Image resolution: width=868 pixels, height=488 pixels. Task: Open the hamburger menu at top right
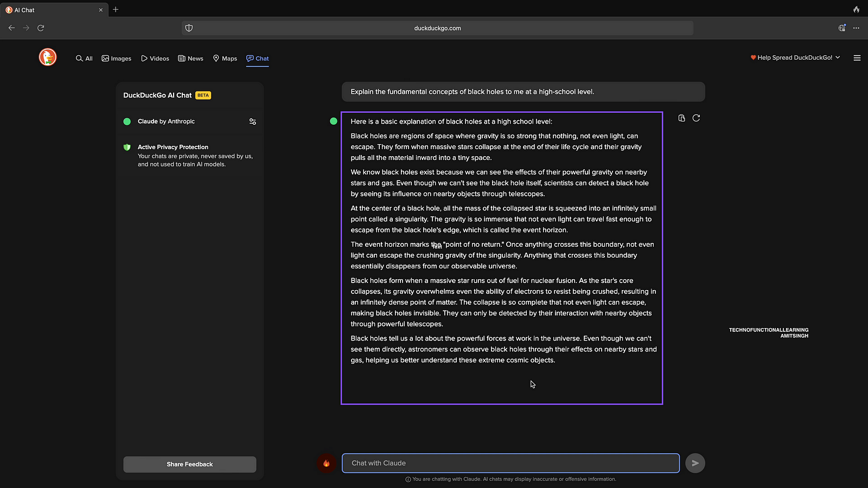tap(857, 58)
